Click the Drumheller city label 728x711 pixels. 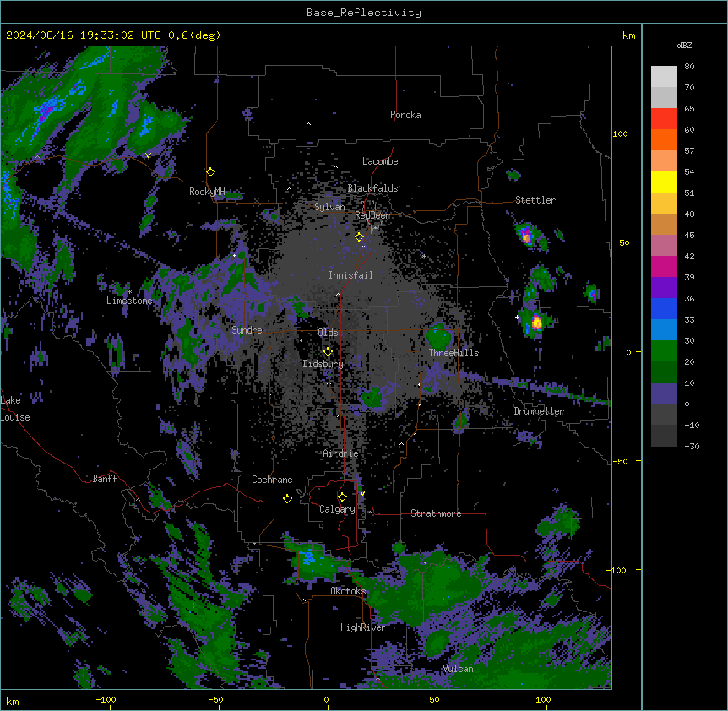coord(539,411)
